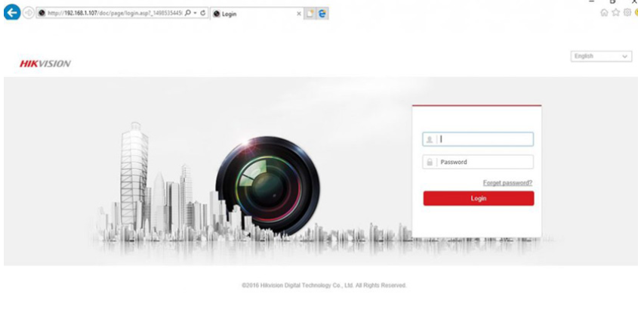Open browser Tools gear icon
This screenshot has height=316, width=644.
click(627, 13)
